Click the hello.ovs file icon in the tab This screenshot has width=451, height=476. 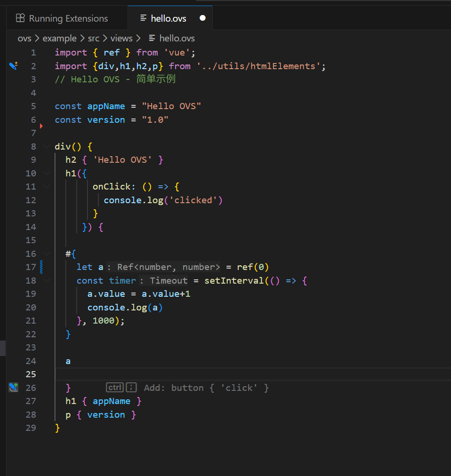pos(143,18)
